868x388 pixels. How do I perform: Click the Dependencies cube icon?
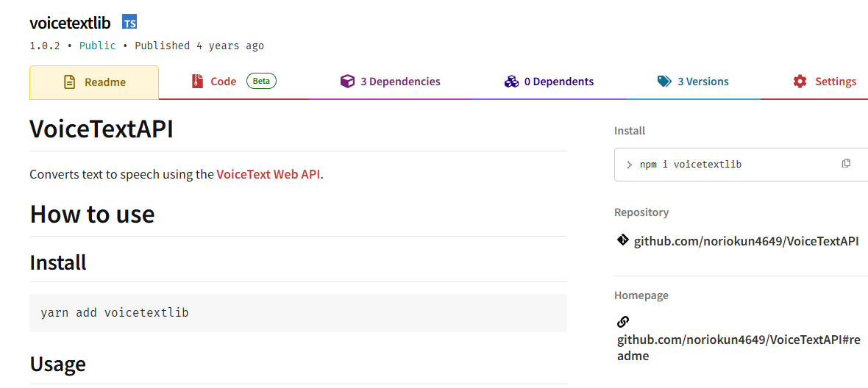click(347, 82)
